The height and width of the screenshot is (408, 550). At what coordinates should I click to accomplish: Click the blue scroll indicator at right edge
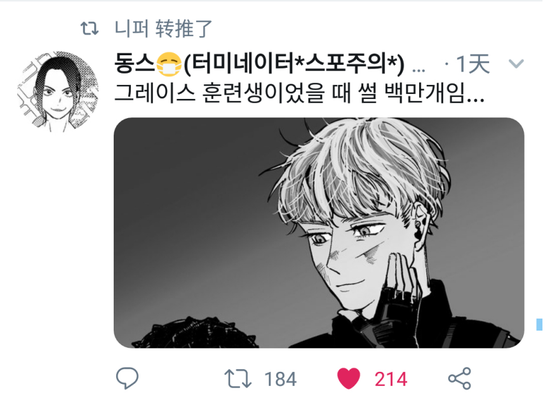[539, 324]
